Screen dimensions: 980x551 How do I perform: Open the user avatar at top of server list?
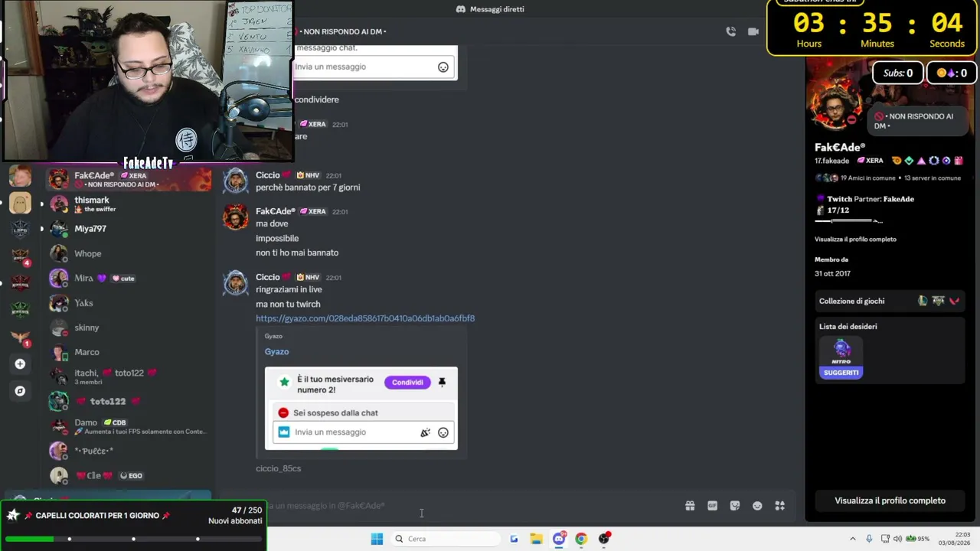[x=21, y=176]
